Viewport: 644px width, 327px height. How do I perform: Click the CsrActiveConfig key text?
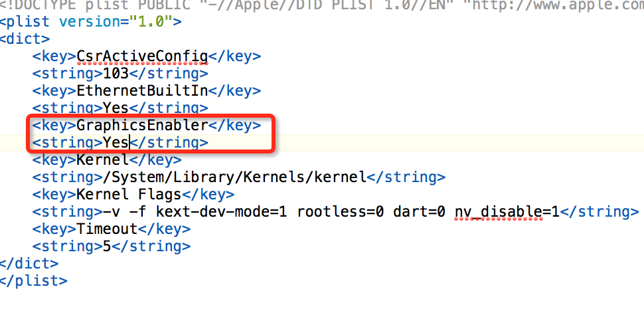tap(142, 56)
